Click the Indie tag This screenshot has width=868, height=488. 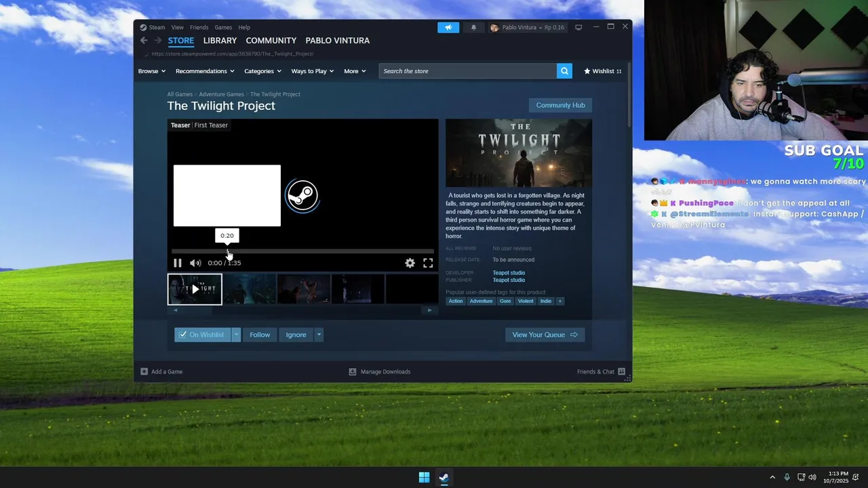coord(546,301)
